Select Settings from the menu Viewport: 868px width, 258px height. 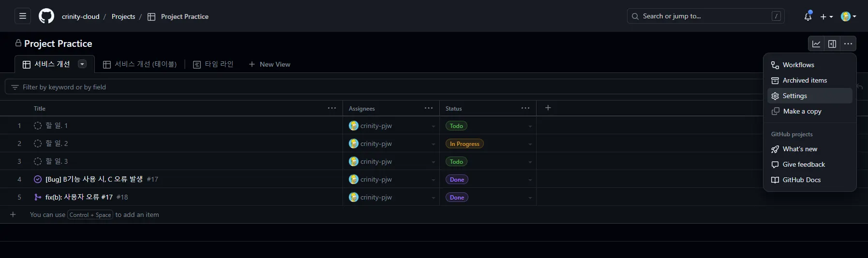click(794, 96)
